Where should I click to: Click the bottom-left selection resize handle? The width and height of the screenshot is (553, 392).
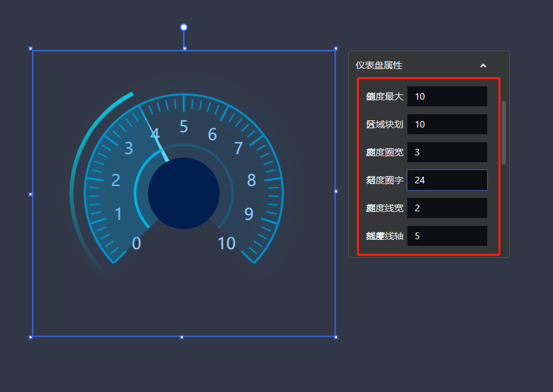[x=31, y=337]
